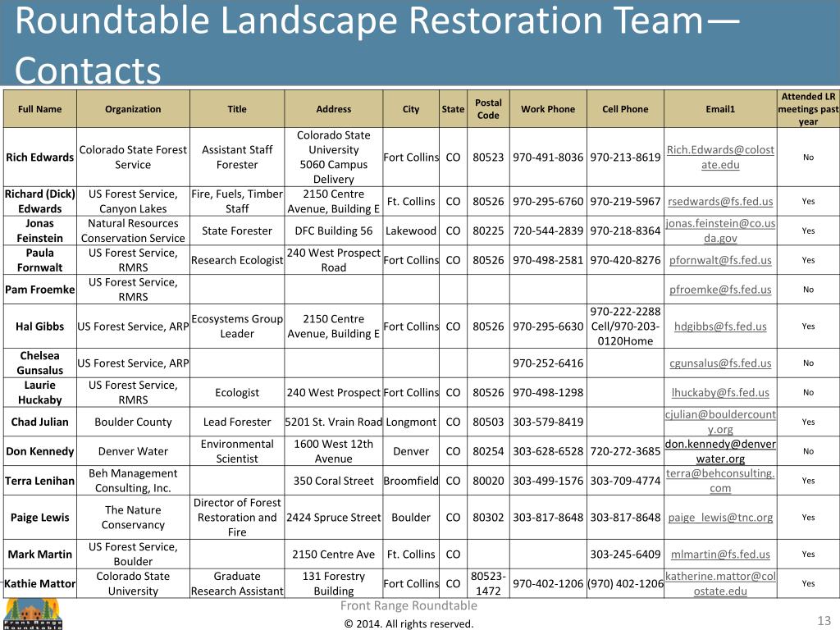This screenshot has width=840, height=630.
Task: Click the 5201 St. Vrain Road cell
Action: [x=333, y=422]
